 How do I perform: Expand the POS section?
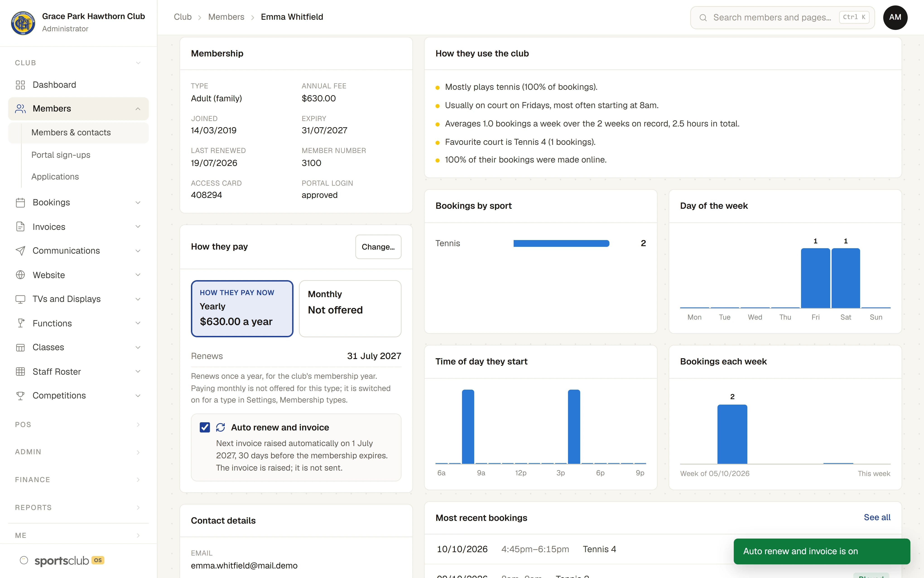78,425
